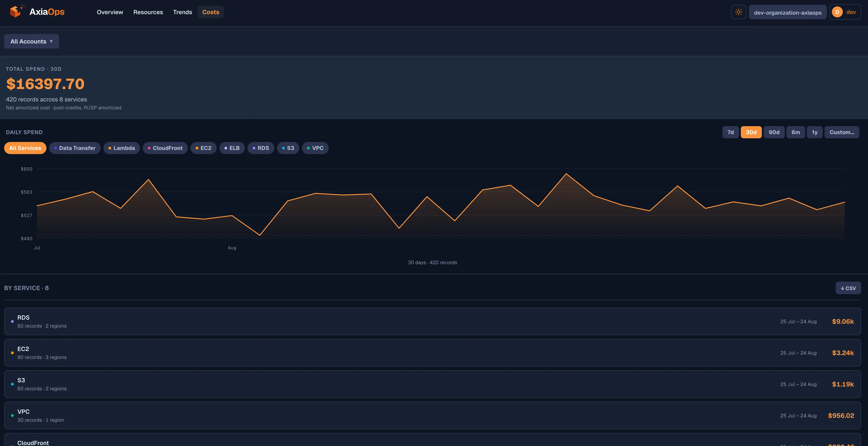Click '60 records · 2 regions' under RDS

(x=42, y=326)
